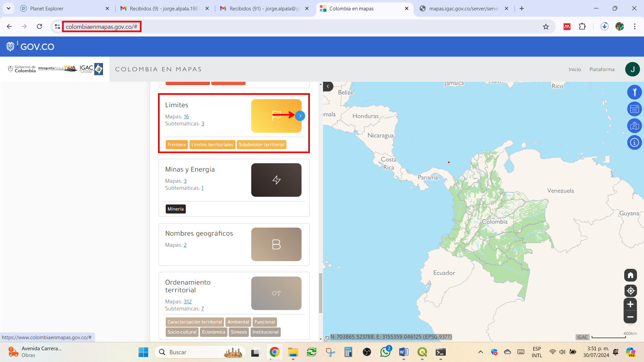This screenshot has height=362, width=644.
Task: Expand Límites with the blue arrow button
Action: 300,116
